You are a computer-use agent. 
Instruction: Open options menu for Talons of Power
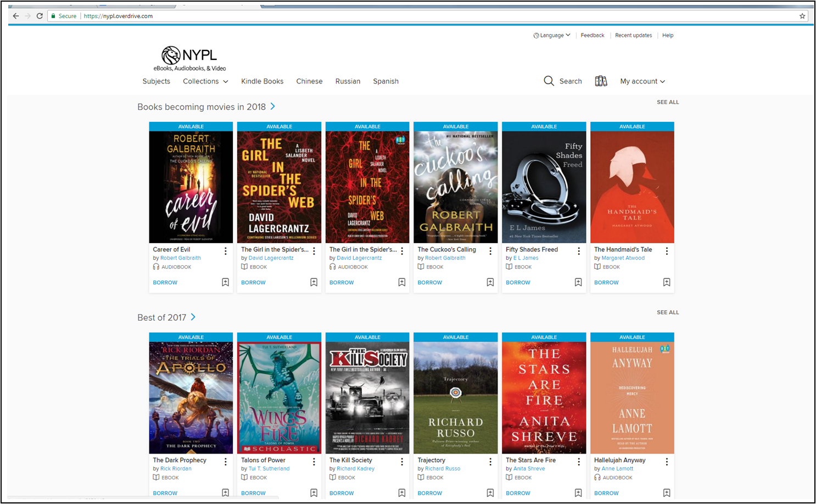pyautogui.click(x=314, y=462)
